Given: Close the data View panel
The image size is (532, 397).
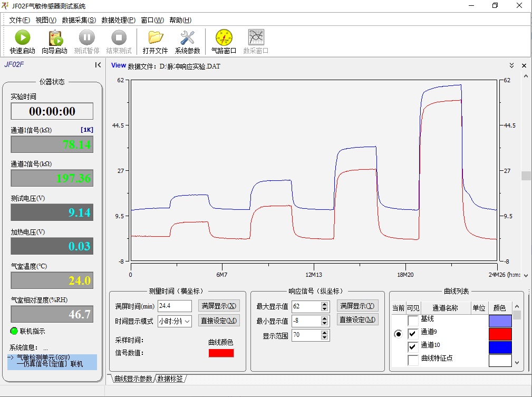Looking at the screenshot, I should [x=524, y=65].
